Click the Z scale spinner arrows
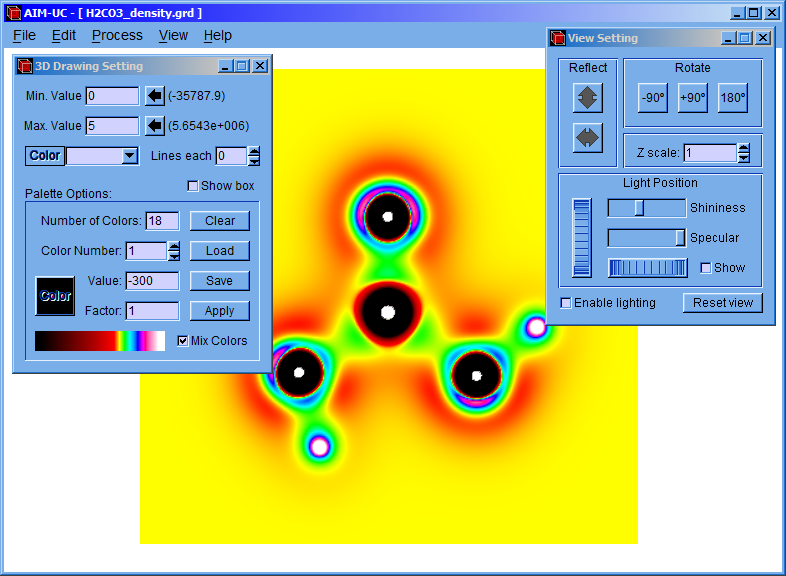This screenshot has width=786, height=576. click(x=743, y=153)
